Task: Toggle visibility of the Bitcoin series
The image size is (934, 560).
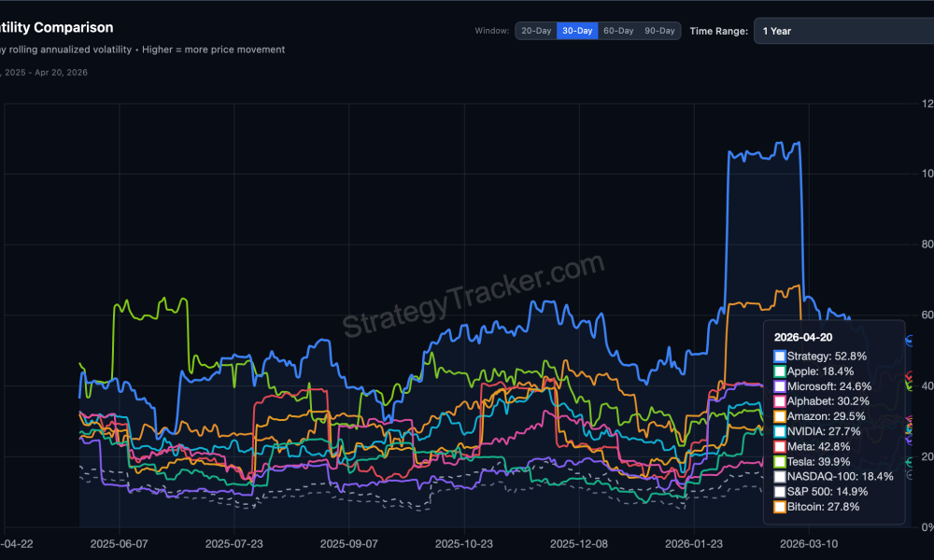Action: click(778, 507)
